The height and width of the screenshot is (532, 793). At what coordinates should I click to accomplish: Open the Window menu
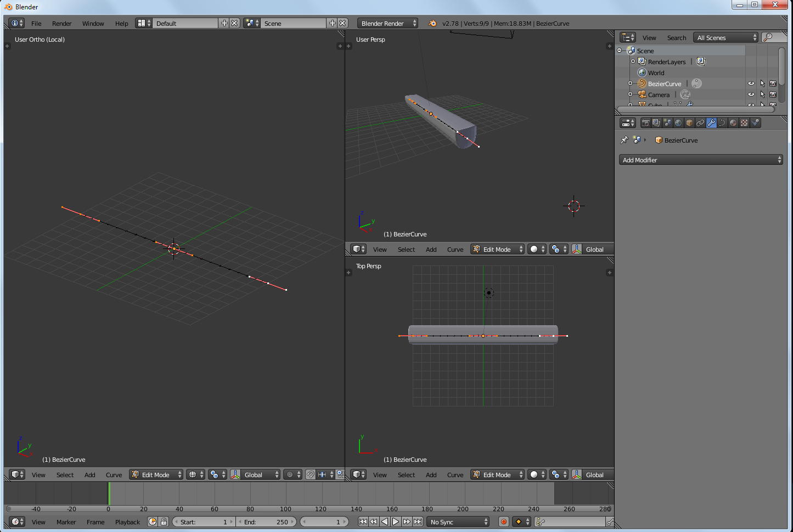pyautogui.click(x=93, y=23)
